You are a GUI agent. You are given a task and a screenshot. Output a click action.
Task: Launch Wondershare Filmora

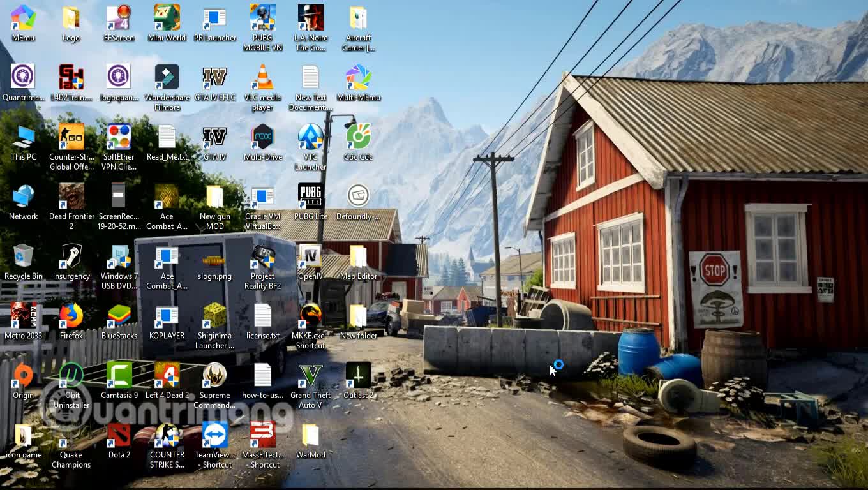[167, 87]
